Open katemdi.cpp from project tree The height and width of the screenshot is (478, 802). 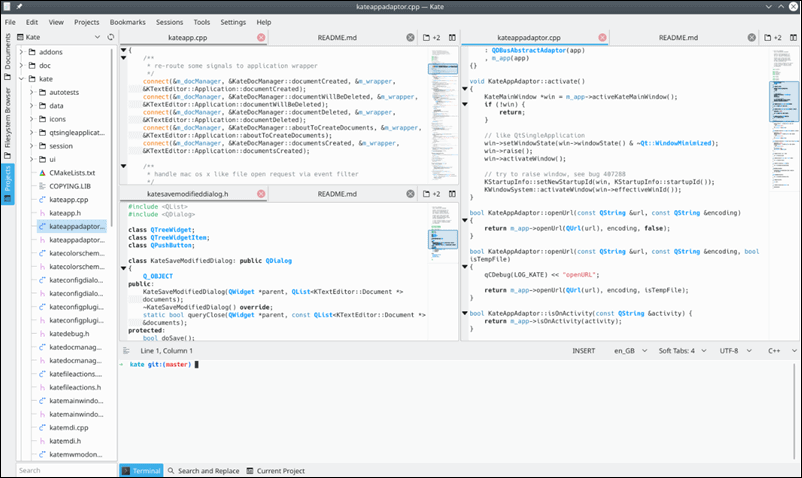pos(69,427)
